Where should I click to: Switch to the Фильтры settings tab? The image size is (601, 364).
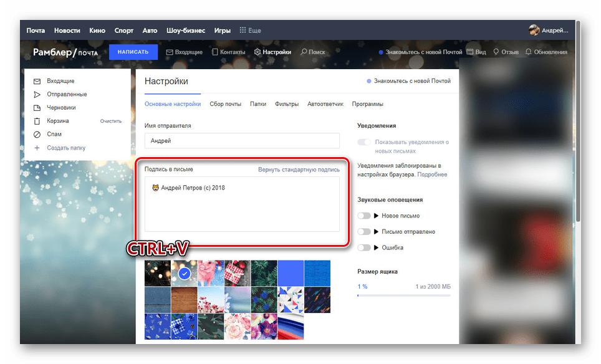point(286,104)
